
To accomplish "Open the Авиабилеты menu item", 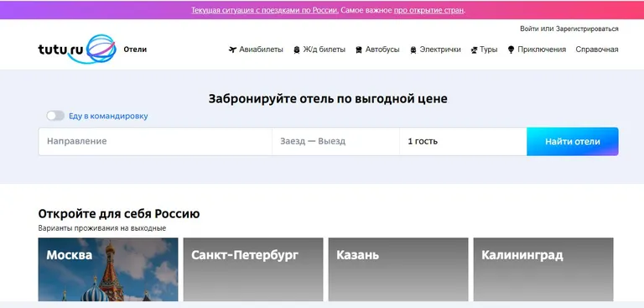I will [x=262, y=50].
